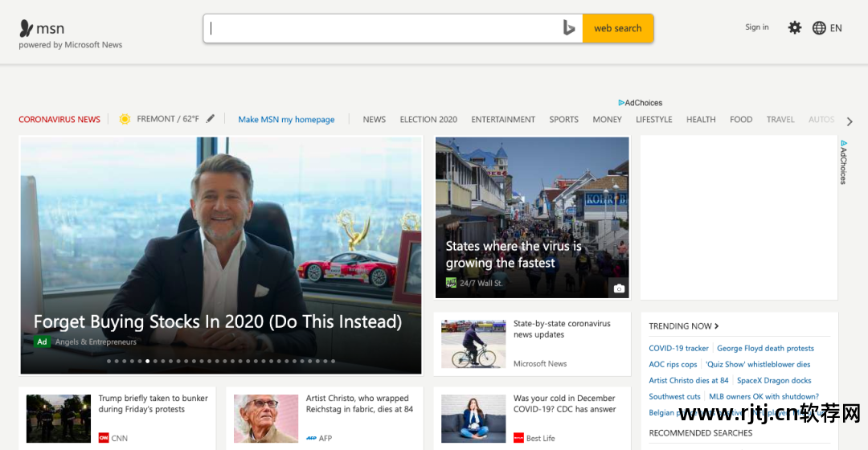868x450 pixels.
Task: Click the globe language icon
Action: pyautogui.click(x=819, y=28)
